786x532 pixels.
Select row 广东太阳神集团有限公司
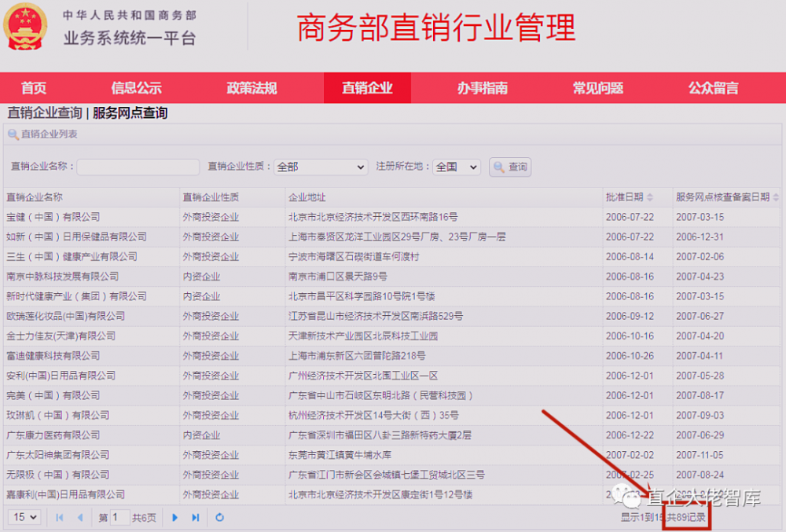click(x=392, y=455)
